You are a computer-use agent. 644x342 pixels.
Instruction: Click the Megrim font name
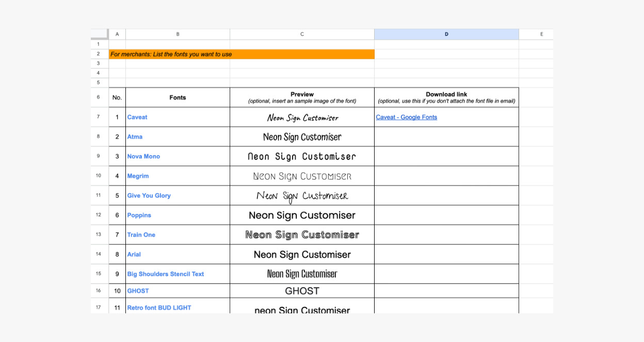pyautogui.click(x=138, y=176)
